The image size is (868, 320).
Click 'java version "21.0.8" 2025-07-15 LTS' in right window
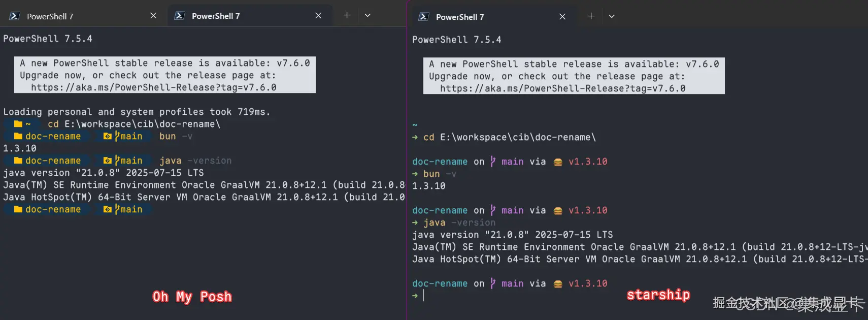tap(513, 235)
